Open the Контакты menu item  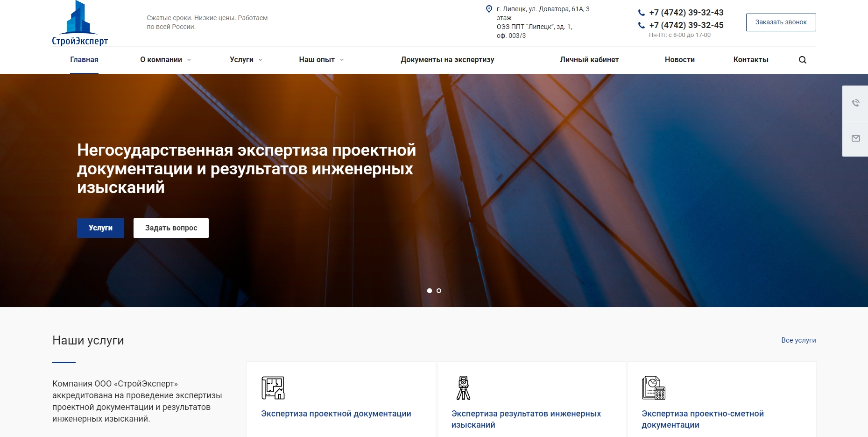[x=751, y=60]
